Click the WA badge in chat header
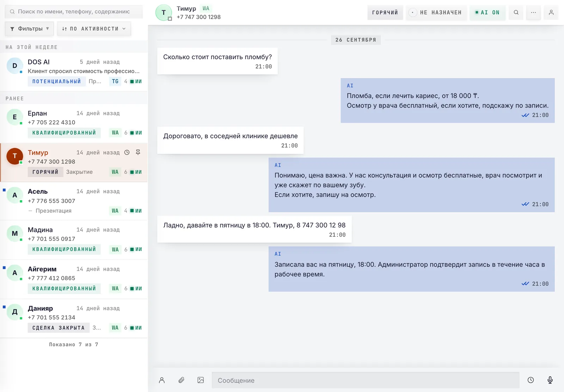The width and height of the screenshot is (564, 392). click(206, 8)
